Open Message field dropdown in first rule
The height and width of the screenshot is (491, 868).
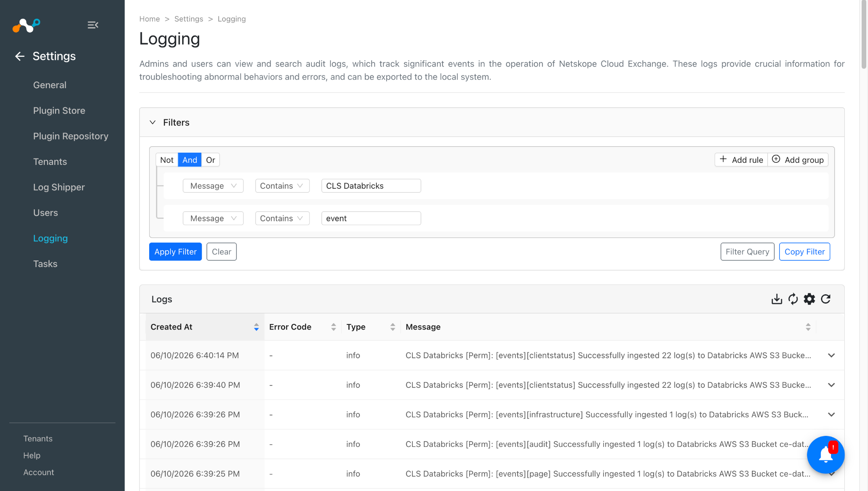pyautogui.click(x=213, y=186)
